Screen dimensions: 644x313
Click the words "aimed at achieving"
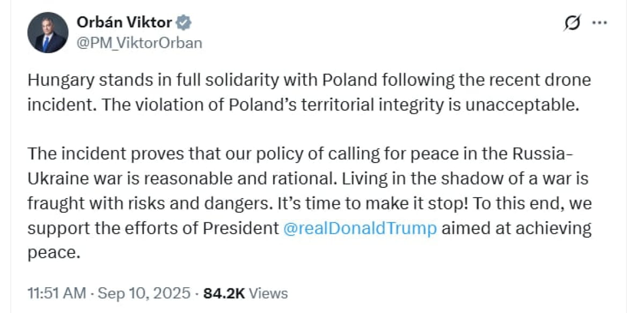(x=517, y=228)
